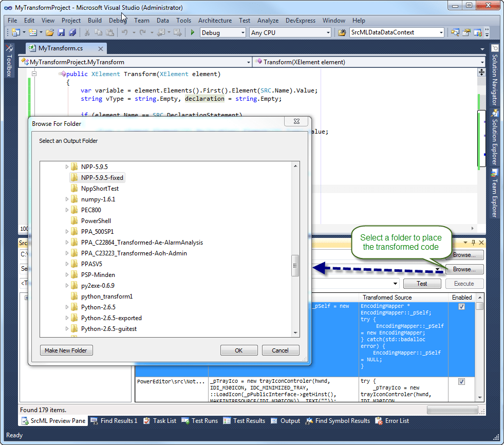Image resolution: width=504 pixels, height=445 pixels.
Task: Click the Undo toolbar icon
Action: point(124,32)
